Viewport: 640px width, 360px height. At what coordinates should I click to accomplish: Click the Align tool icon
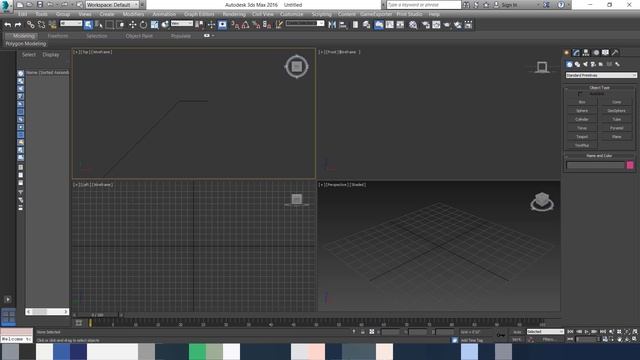[x=343, y=25]
